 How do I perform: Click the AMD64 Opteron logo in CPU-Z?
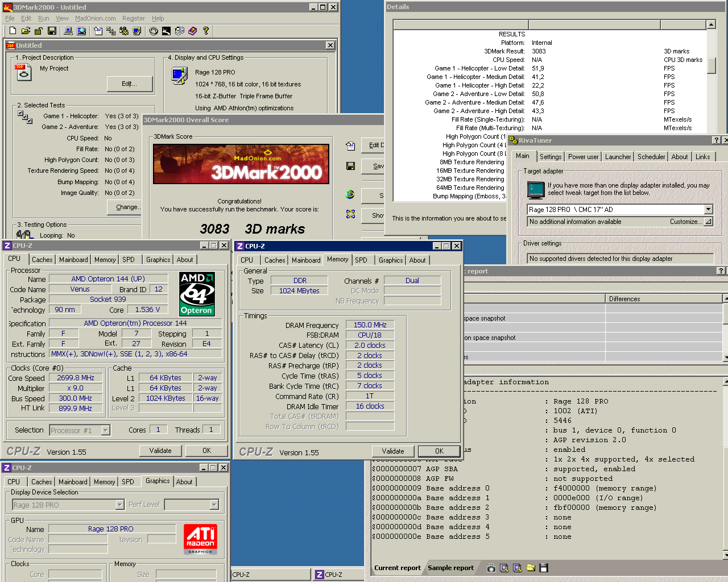[197, 294]
